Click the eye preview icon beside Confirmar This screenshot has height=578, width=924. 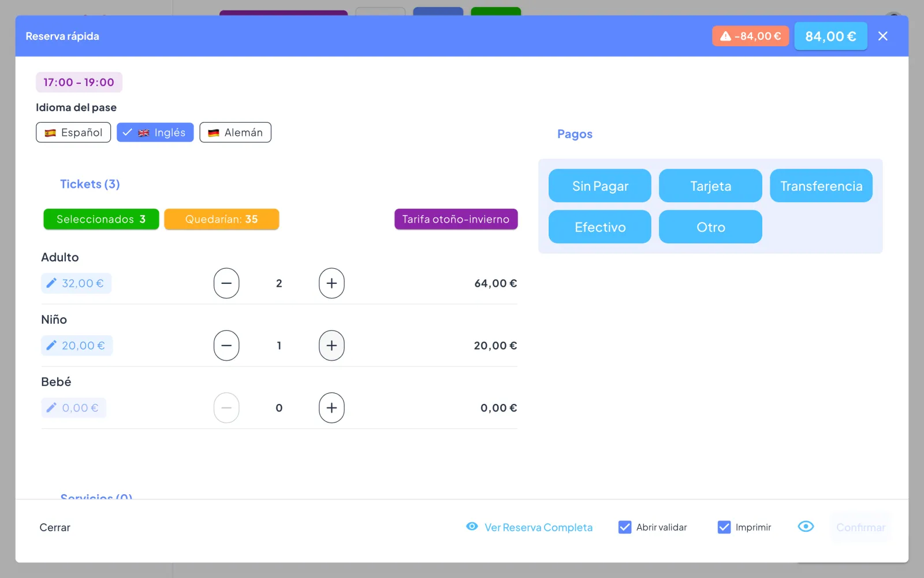[806, 527]
